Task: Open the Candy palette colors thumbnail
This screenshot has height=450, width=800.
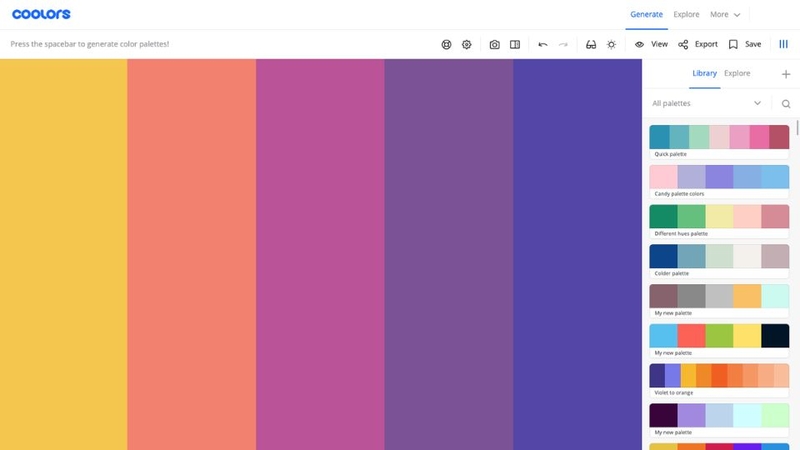Action: 719,177
